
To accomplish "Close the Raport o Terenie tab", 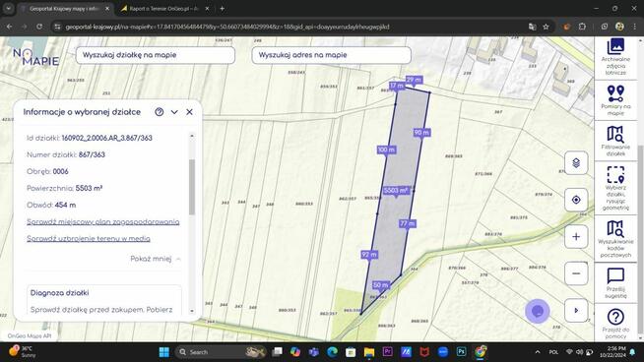I will [207, 9].
